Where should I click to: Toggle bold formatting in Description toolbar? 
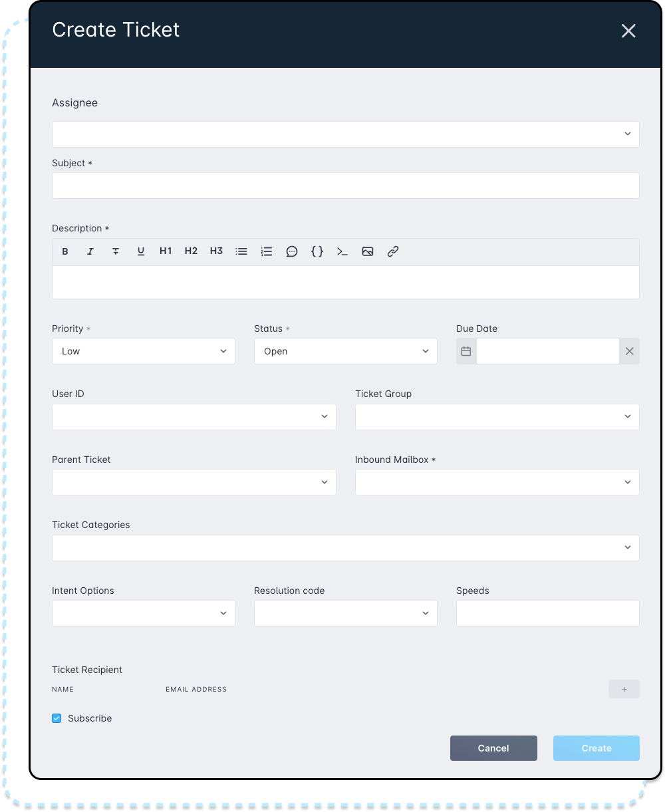coord(65,251)
